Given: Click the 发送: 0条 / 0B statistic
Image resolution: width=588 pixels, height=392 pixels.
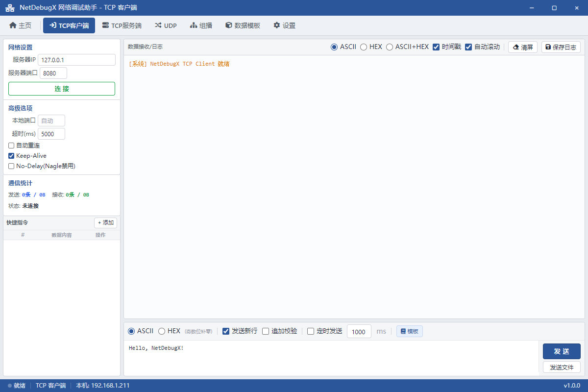Looking at the screenshot, I should click(x=27, y=195).
